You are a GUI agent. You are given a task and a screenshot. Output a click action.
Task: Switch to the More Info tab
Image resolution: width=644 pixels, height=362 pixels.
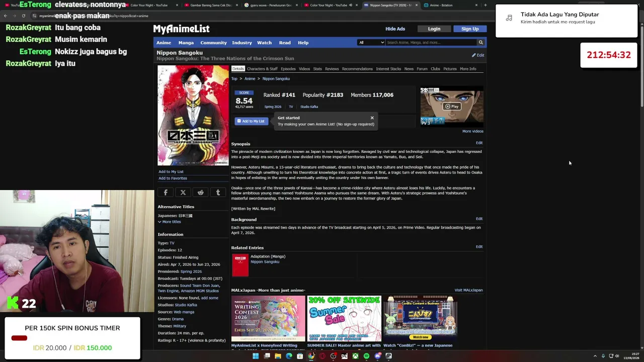point(468,69)
